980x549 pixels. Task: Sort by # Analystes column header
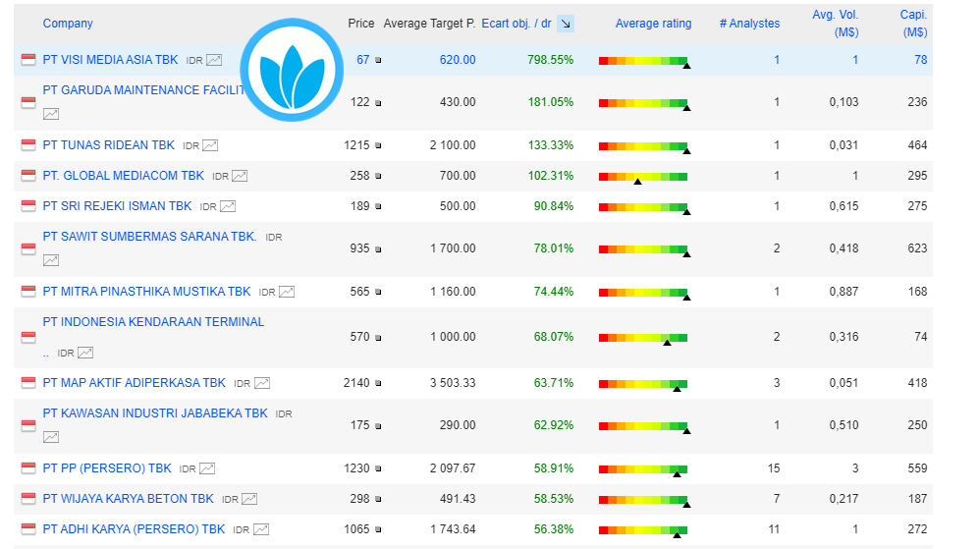coord(749,24)
